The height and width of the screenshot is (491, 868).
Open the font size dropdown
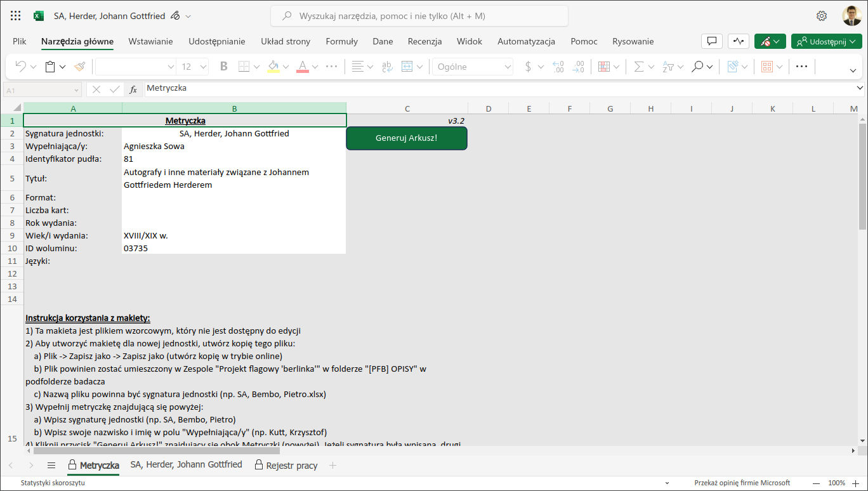(x=203, y=67)
